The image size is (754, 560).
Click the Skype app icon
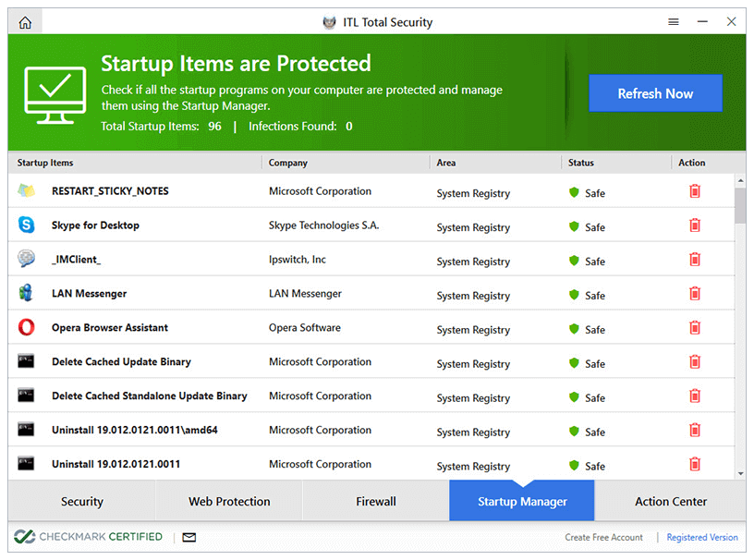pos(27,225)
